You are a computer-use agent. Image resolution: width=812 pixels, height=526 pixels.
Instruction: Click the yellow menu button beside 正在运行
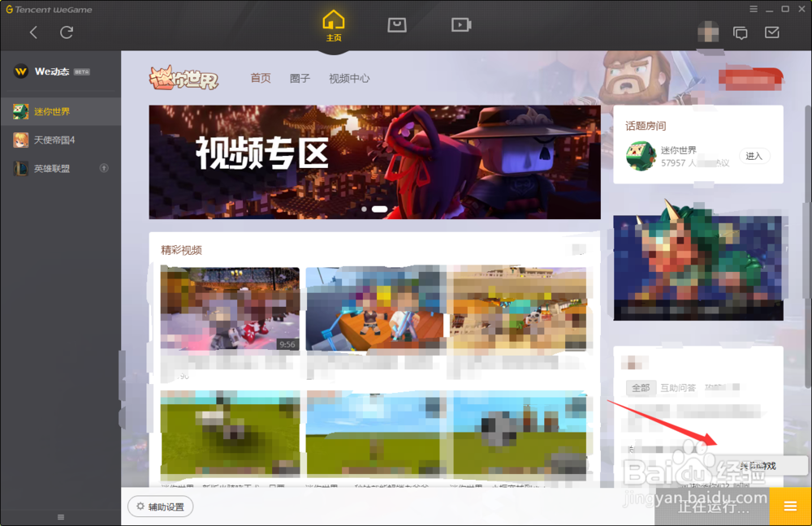click(x=790, y=507)
